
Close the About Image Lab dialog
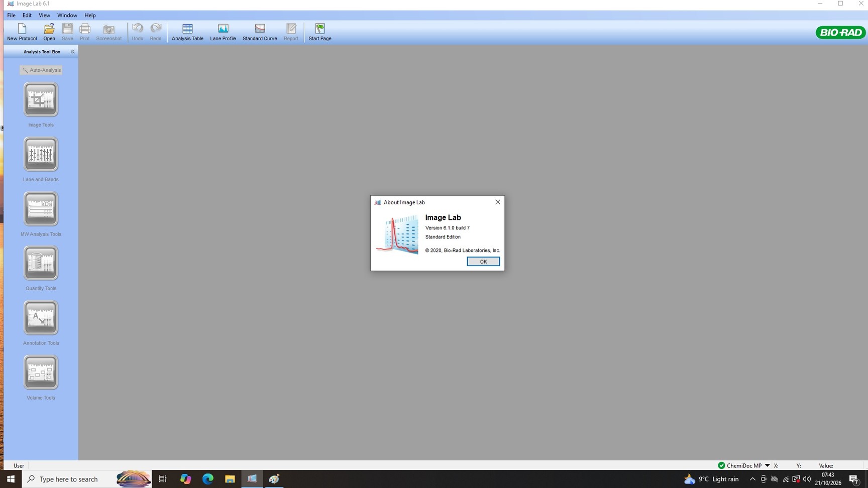click(498, 202)
